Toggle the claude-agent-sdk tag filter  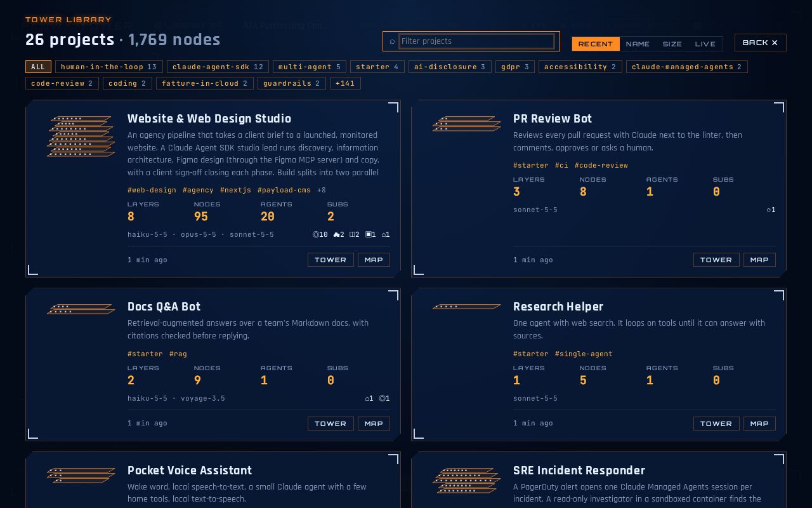point(218,67)
